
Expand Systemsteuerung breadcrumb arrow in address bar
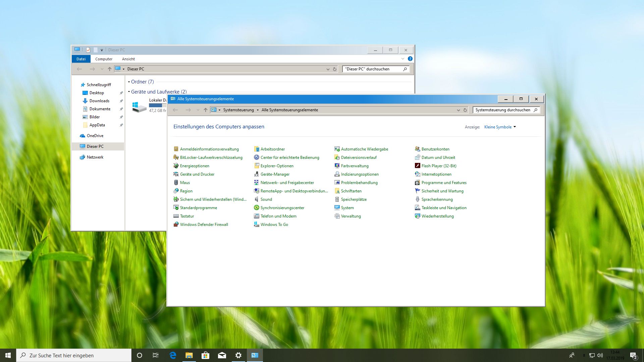coord(258,110)
